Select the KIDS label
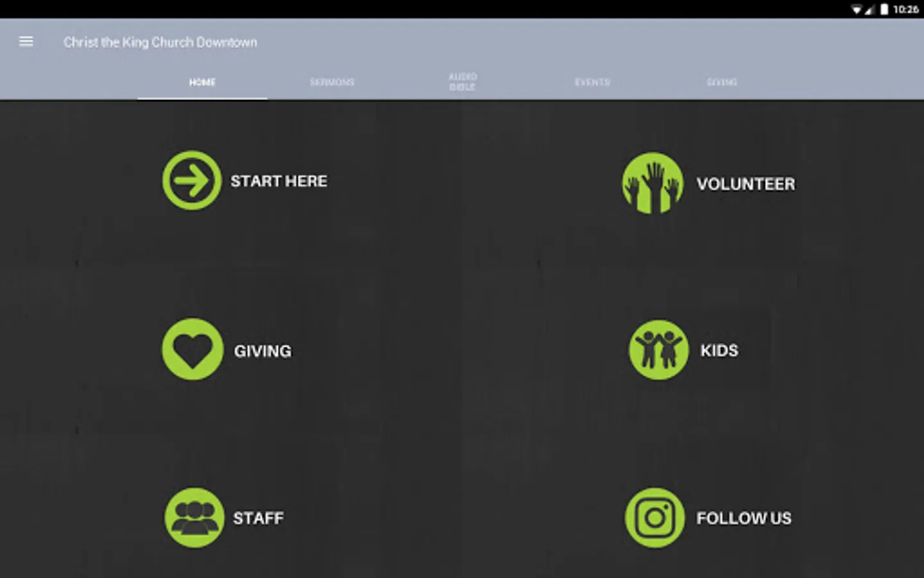 [x=719, y=351]
